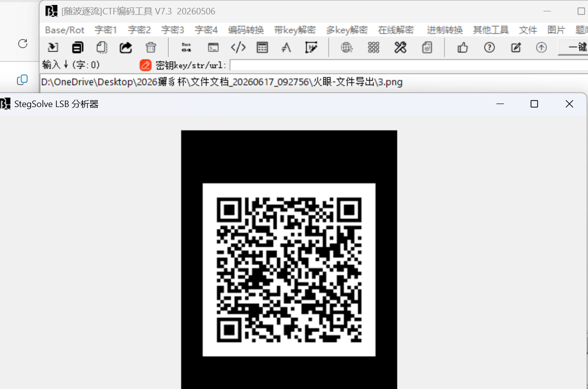
Task: Click the calculator toolbar icon
Action: (262, 47)
